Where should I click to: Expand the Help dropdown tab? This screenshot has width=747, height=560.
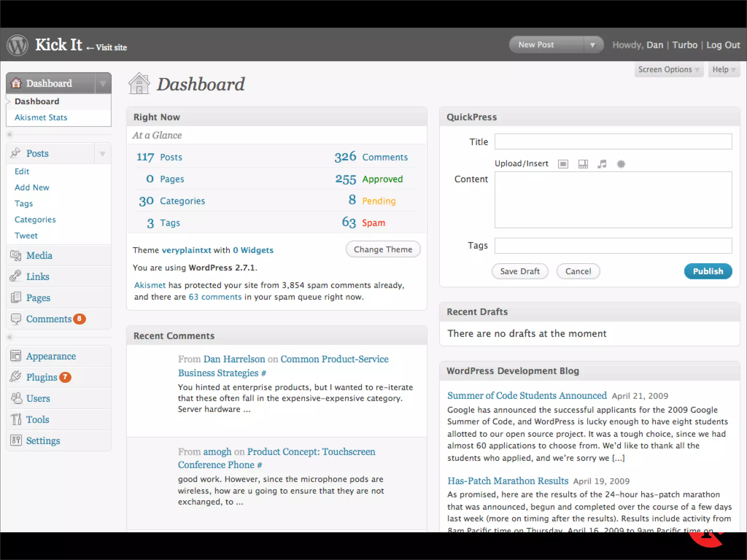(724, 70)
